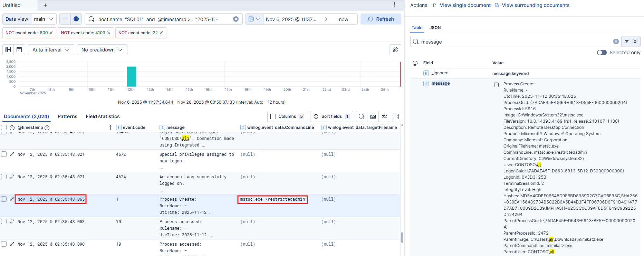Click the 12th histogram bar
The height and width of the screenshot is (256, 644).
click(x=131, y=76)
